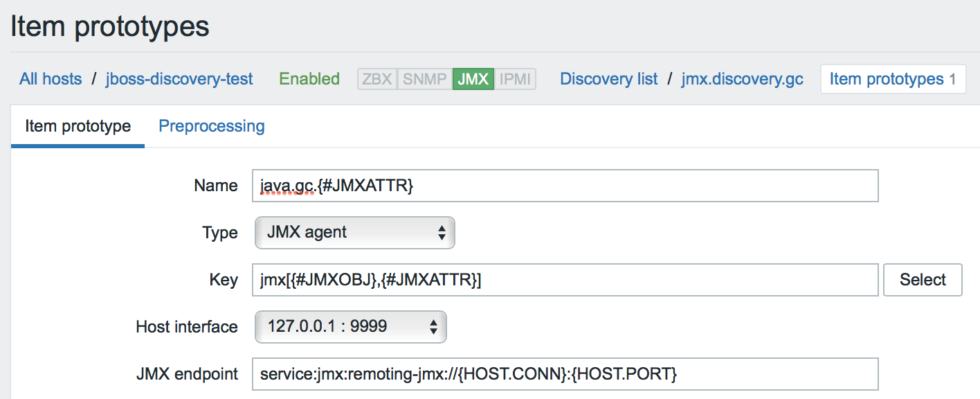Image resolution: width=980 pixels, height=399 pixels.
Task: Expand the Discovery list breadcrumb
Action: tap(608, 78)
